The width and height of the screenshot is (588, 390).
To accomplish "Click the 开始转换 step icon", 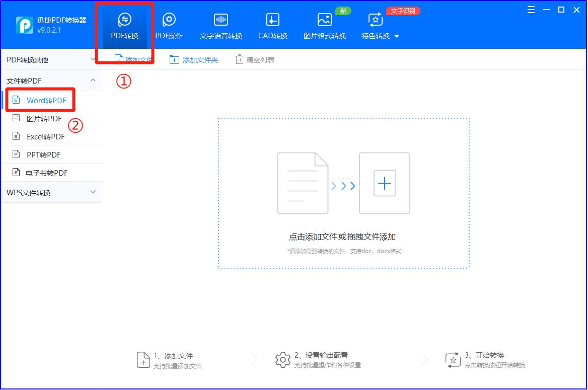I will point(452,359).
